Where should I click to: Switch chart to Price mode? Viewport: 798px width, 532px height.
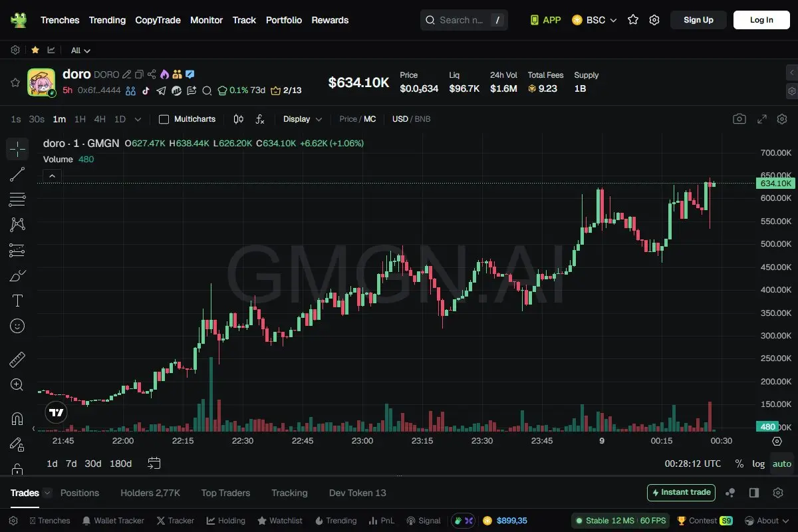pyautogui.click(x=348, y=119)
